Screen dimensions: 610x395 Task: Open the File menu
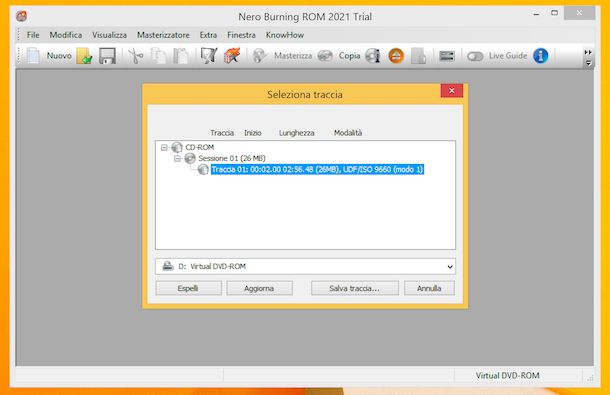33,35
